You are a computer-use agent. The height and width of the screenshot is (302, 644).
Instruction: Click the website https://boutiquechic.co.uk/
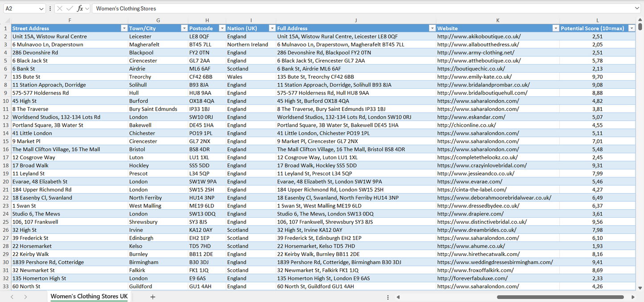coord(471,69)
